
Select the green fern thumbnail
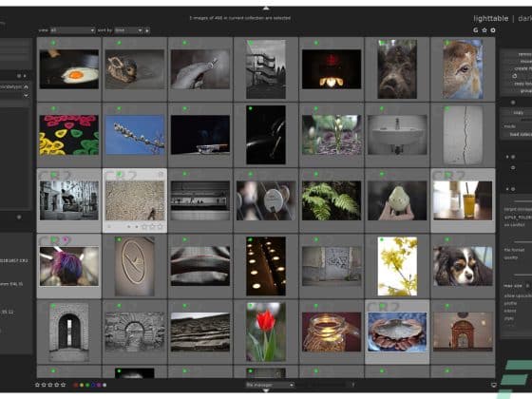click(x=332, y=200)
